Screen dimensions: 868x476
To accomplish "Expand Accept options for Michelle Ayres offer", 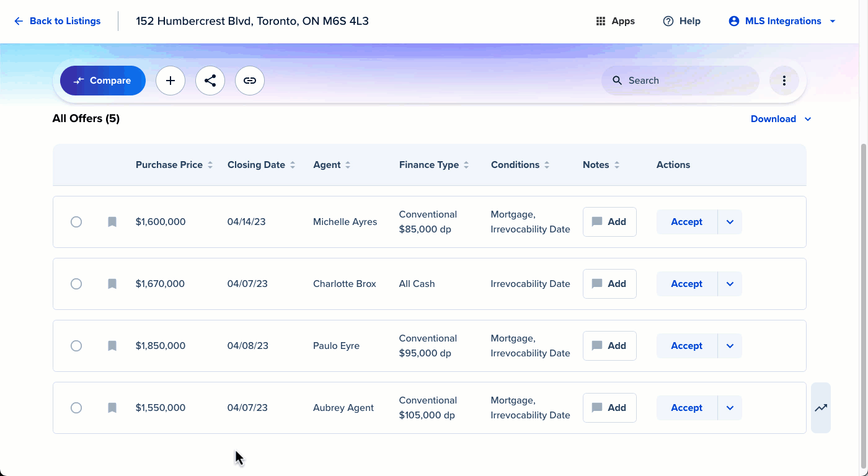I will click(730, 222).
